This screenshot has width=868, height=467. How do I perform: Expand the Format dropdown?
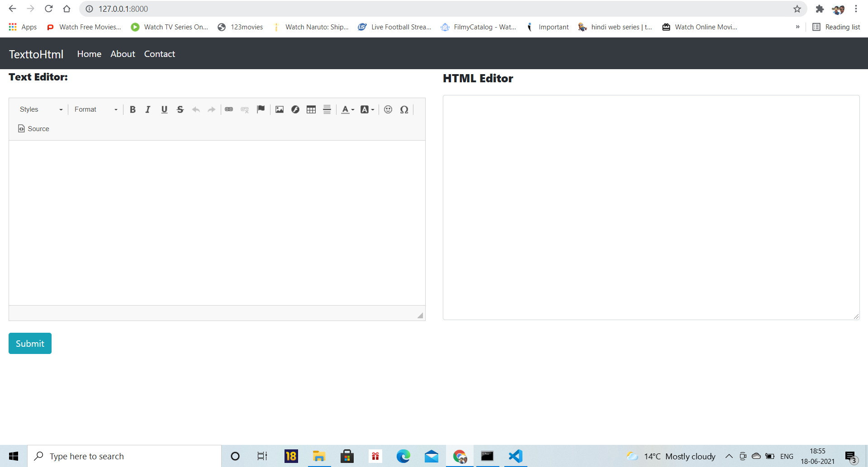[96, 109]
